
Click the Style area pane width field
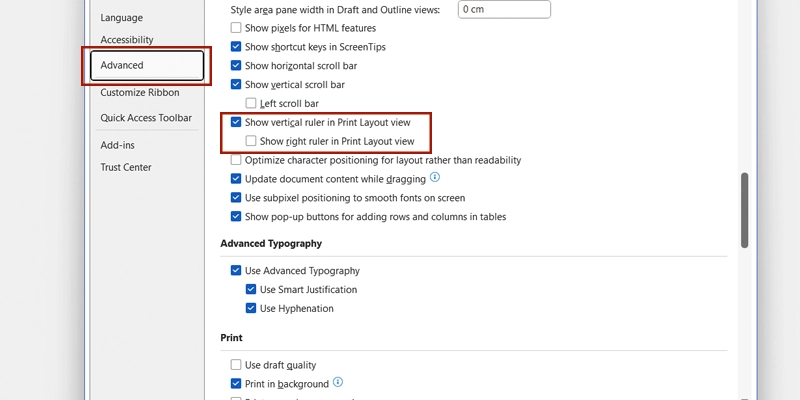tap(504, 9)
